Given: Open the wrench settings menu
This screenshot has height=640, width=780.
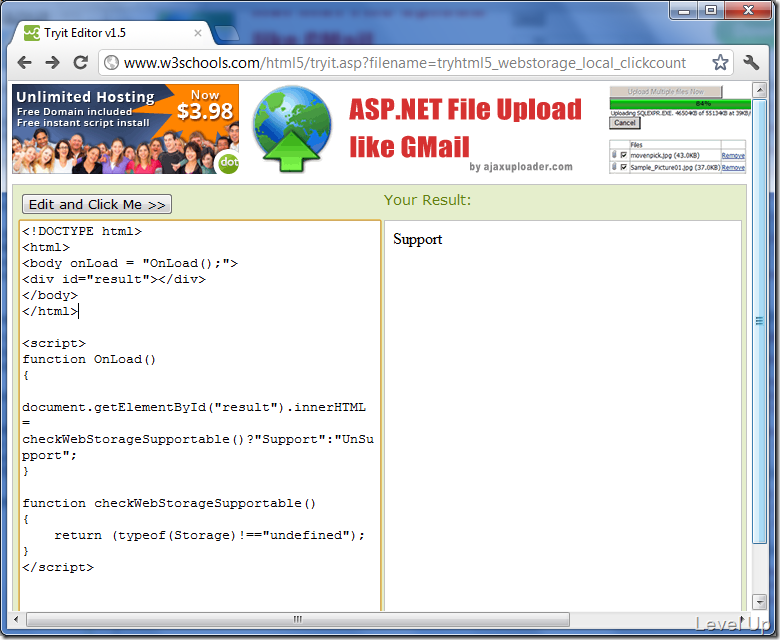Looking at the screenshot, I should point(751,63).
